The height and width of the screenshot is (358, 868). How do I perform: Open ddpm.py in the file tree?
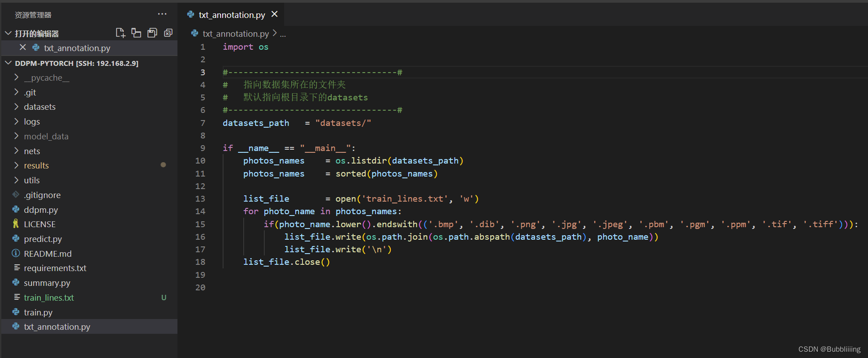point(90,210)
